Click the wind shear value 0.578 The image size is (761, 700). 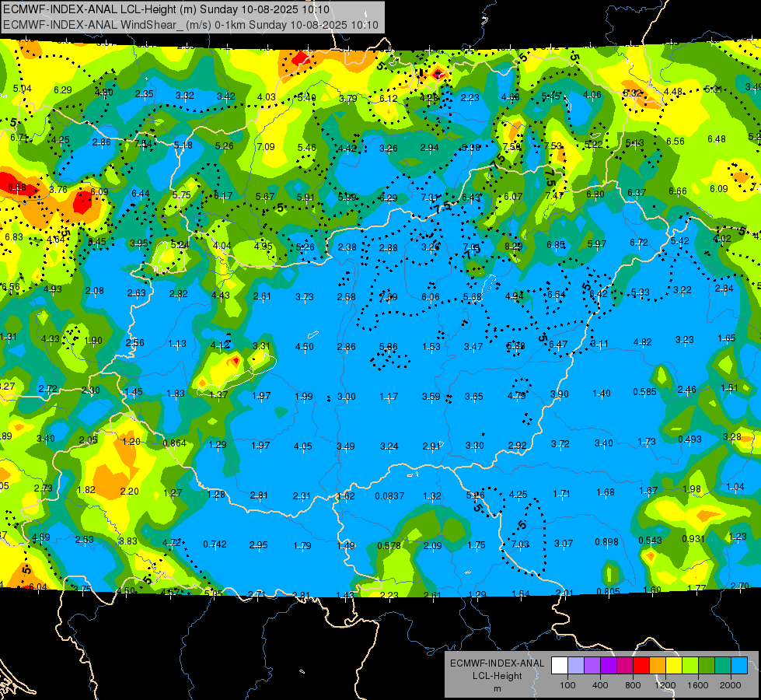pos(389,545)
